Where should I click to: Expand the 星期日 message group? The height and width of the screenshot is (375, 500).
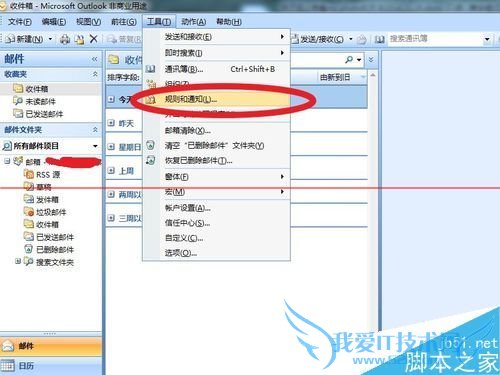tap(111, 147)
